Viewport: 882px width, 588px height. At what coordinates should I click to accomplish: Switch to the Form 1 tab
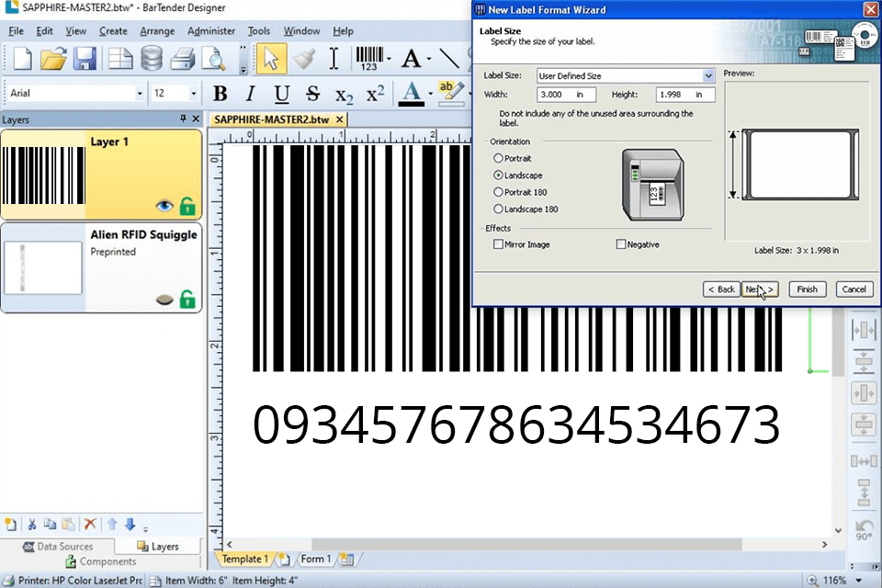click(315, 559)
